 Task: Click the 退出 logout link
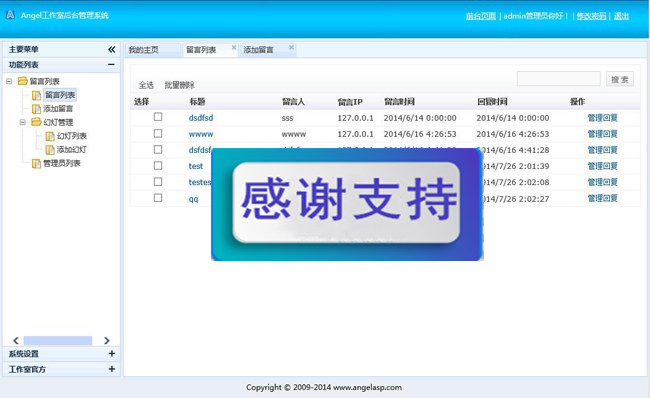621,16
